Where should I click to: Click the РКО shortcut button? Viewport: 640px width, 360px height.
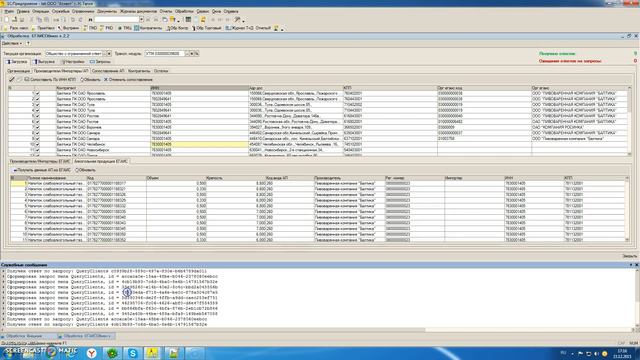coord(107,28)
